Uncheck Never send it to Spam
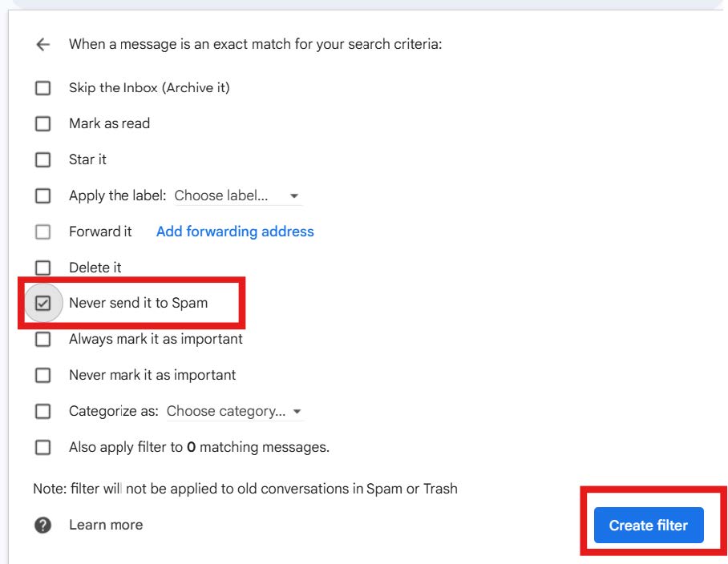Image resolution: width=728 pixels, height=564 pixels. pyautogui.click(x=42, y=303)
